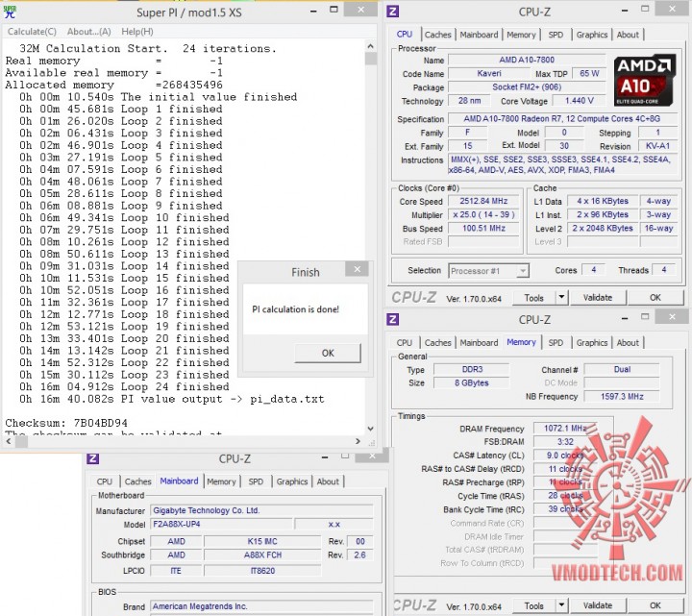
Task: Open the Calculate(C) menu in Super PI
Action: [32, 32]
